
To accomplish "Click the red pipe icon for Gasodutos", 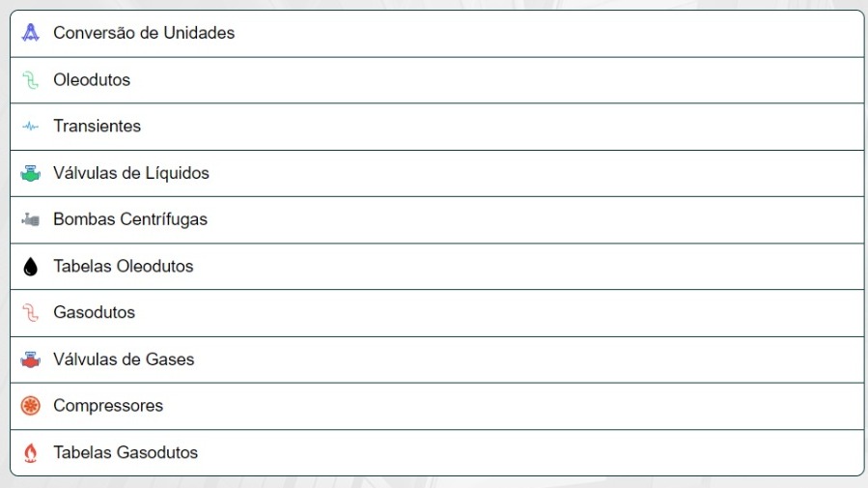I will click(31, 312).
